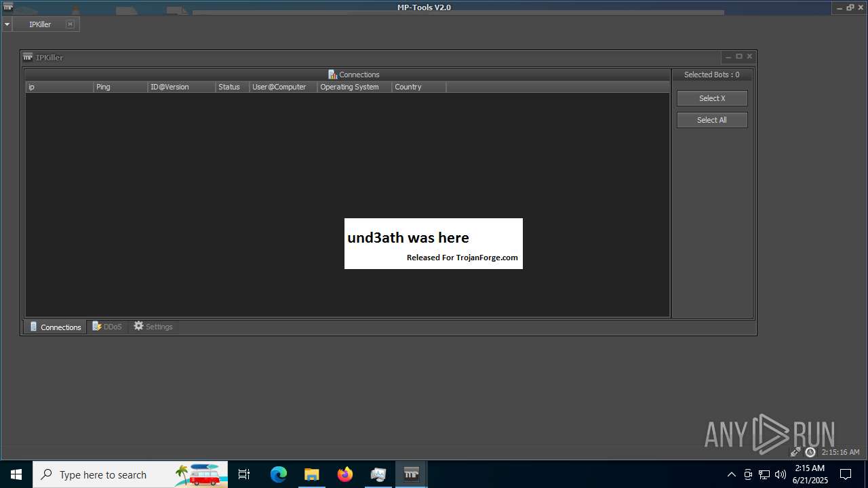Image resolution: width=868 pixels, height=488 pixels.
Task: Click the network tray icon
Action: (x=764, y=474)
